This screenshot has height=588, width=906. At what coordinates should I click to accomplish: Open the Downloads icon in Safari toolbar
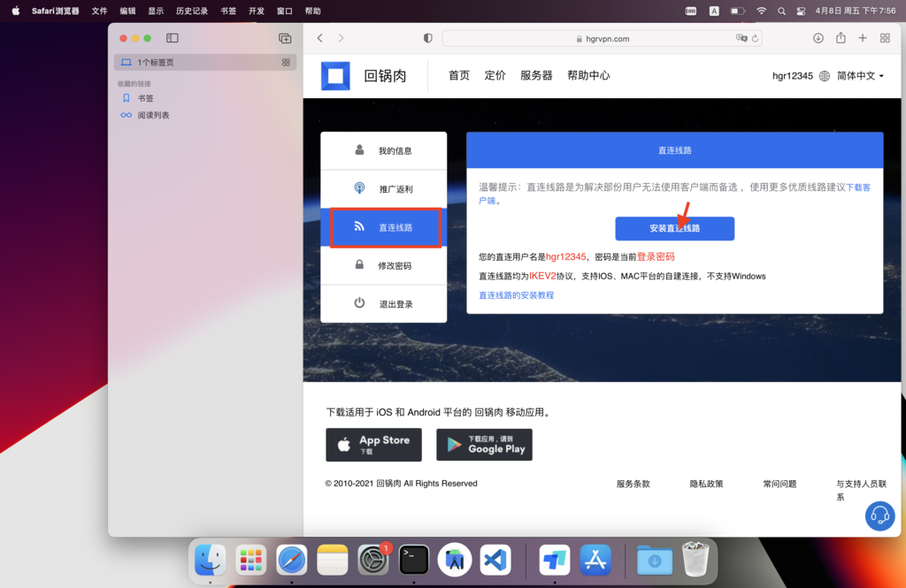818,38
